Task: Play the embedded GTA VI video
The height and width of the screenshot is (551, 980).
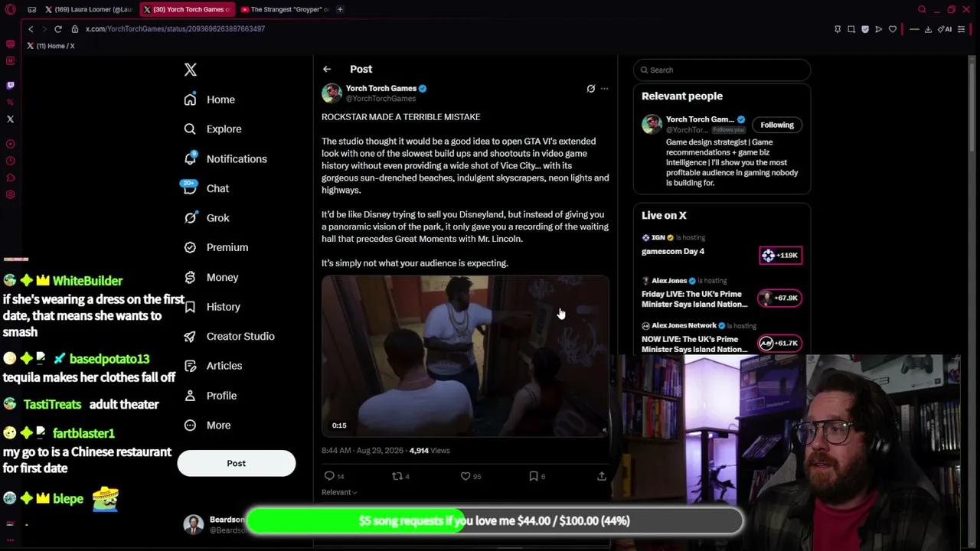Action: click(465, 357)
